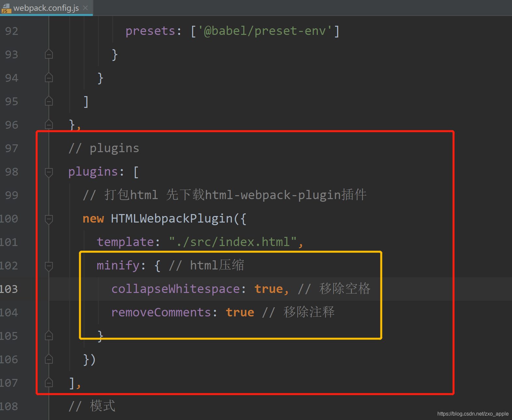Click the '// 移除空格' comment
Image resolution: width=512 pixels, height=420 pixels.
coord(334,289)
